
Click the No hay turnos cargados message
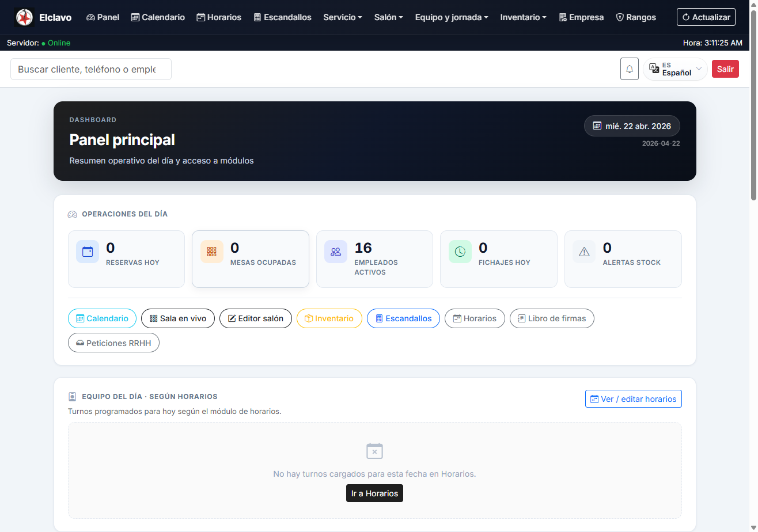[x=374, y=474]
